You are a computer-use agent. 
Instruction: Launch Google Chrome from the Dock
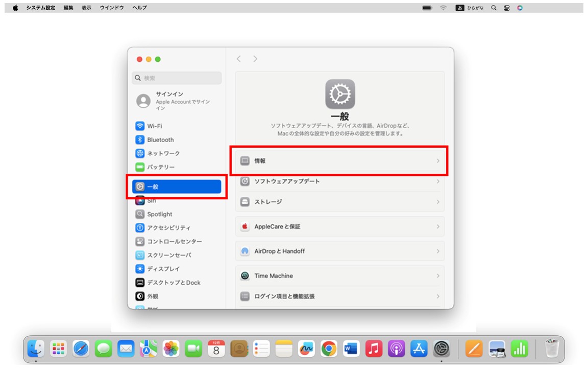(328, 349)
